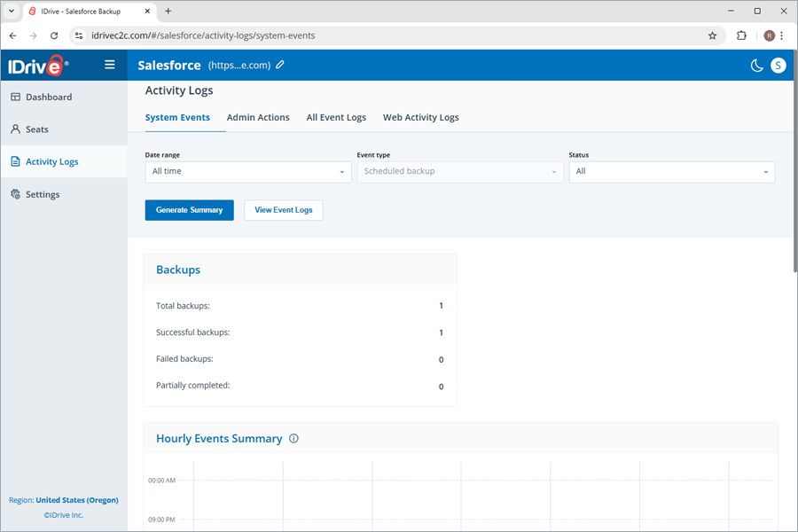This screenshot has height=532, width=798.
Task: Click the View Event Logs button
Action: 284,210
